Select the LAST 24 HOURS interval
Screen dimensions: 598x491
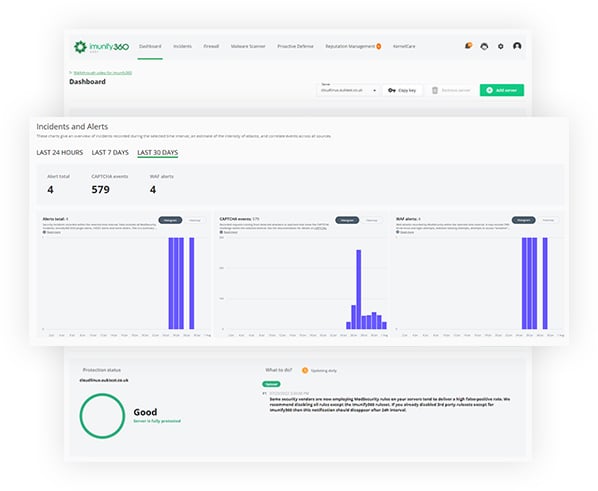pyautogui.click(x=60, y=153)
